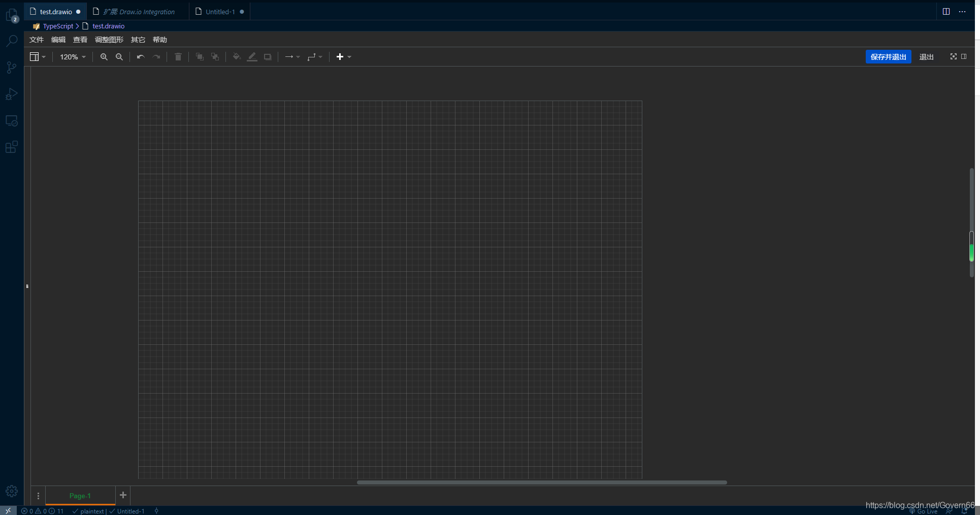Open the 其它 menu

pos(138,40)
